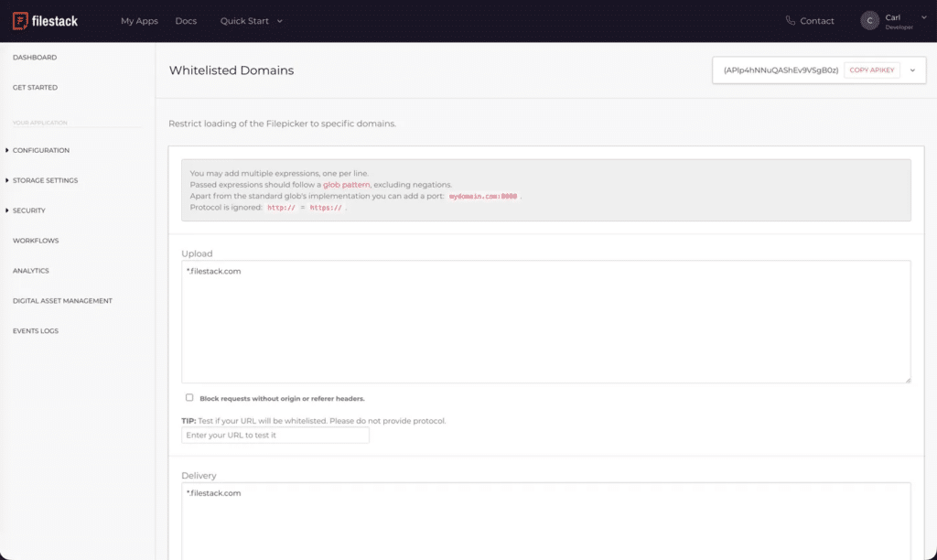Expand the Configuration section triangle
The height and width of the screenshot is (560, 937).
[x=6, y=150]
